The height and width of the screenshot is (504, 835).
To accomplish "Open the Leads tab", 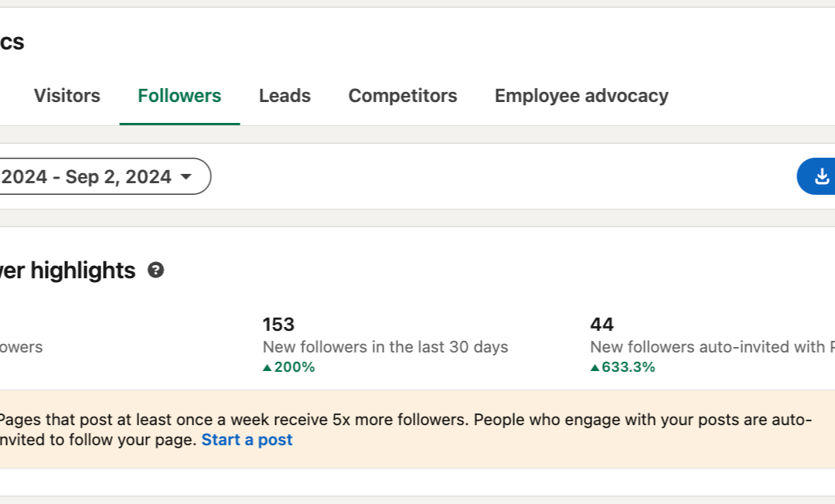I will pos(285,95).
